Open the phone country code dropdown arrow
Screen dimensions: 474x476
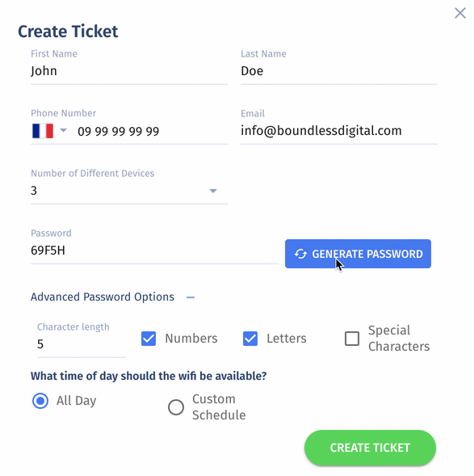coord(63,131)
